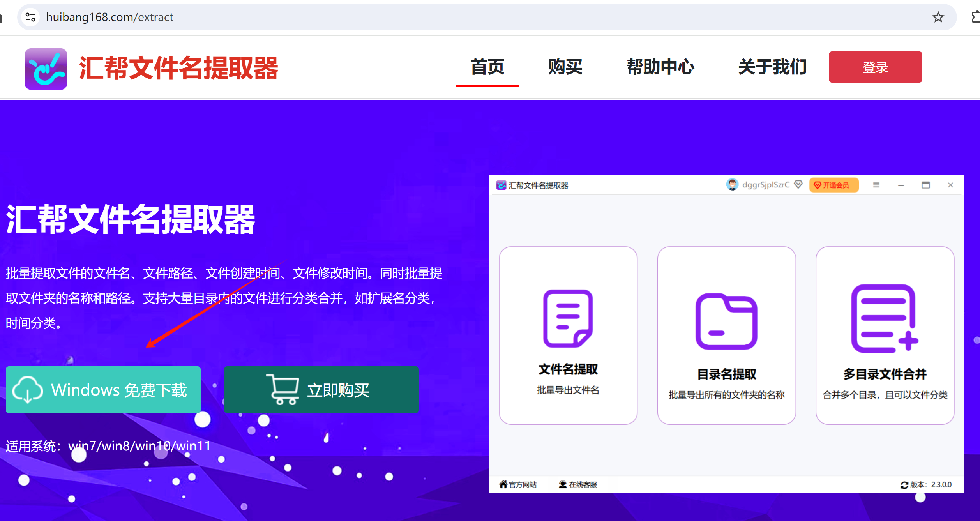Image resolution: width=980 pixels, height=521 pixels.
Task: Click the diamond VIP badge icon
Action: pyautogui.click(x=798, y=184)
